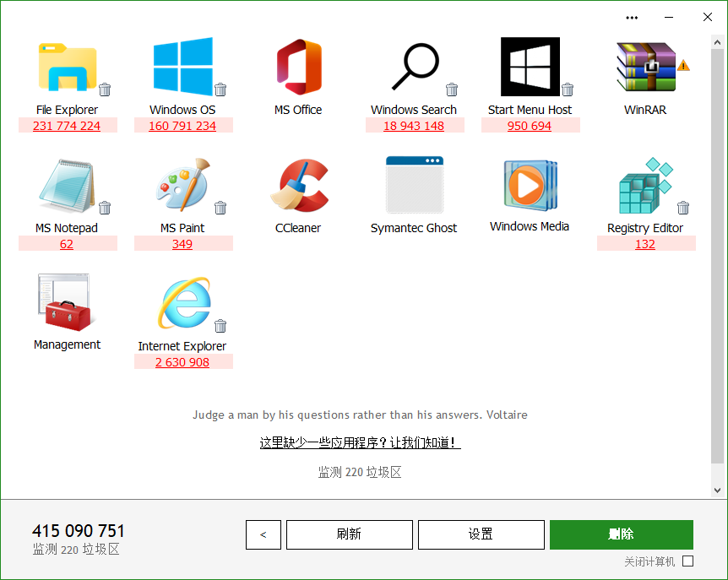
Task: Click the trash bin beside File Explorer
Action: tap(105, 89)
